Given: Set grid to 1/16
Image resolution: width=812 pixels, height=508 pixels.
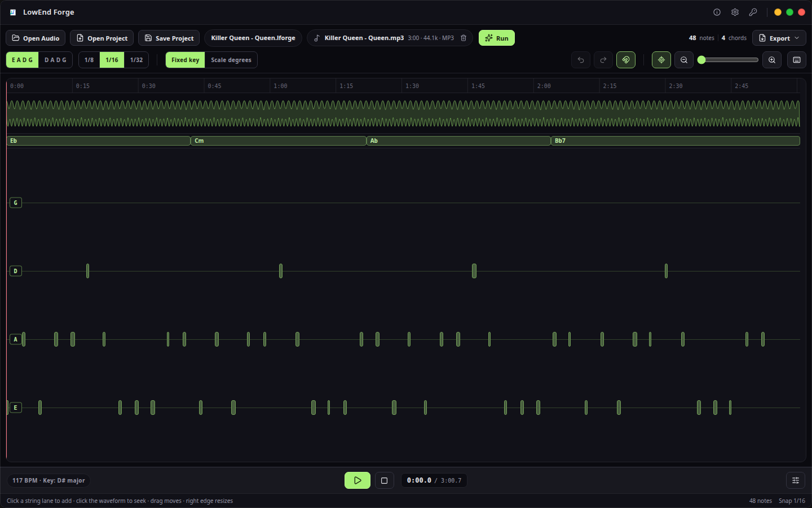Looking at the screenshot, I should (x=112, y=60).
